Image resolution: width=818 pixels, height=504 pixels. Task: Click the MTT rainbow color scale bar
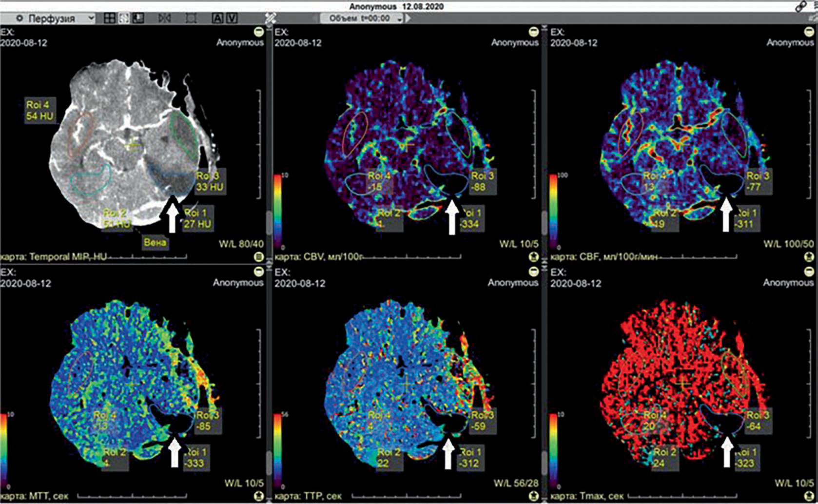coord(3,450)
